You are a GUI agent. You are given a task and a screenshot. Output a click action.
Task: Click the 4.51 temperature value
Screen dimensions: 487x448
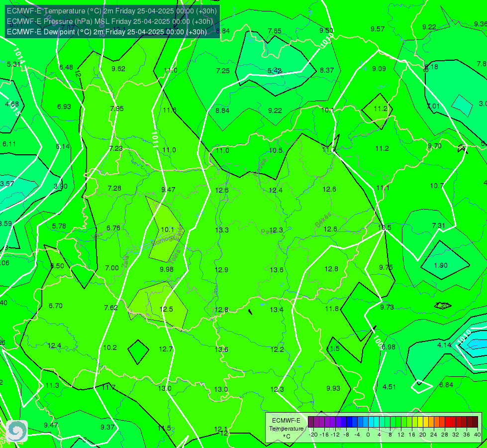389,387
